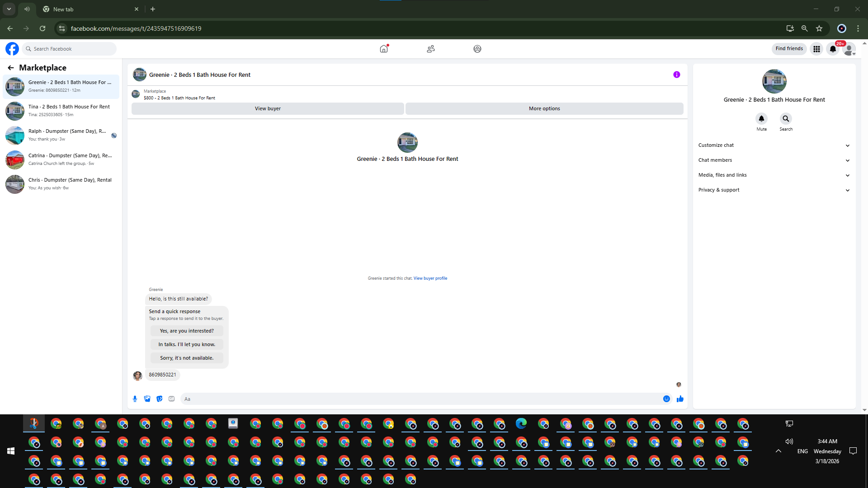Open the Chrome three-dot menu
The width and height of the screenshot is (868, 488).
tap(858, 28)
